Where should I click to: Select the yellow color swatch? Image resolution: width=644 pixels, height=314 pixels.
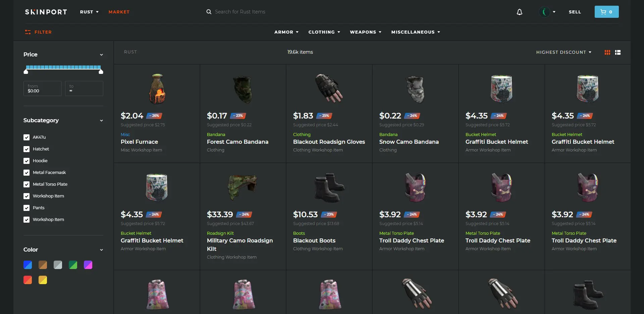pos(43,280)
